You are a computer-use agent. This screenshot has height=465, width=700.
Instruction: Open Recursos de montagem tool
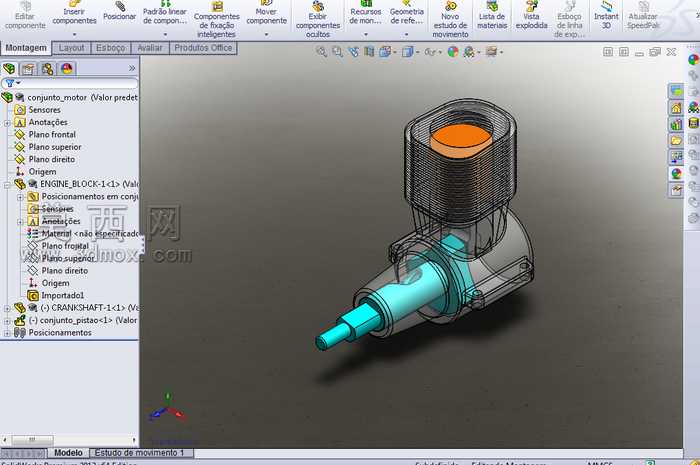point(365,12)
